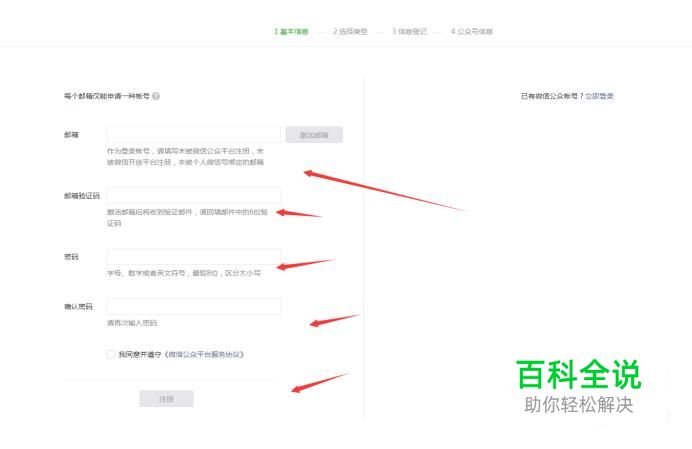Viewport: 692px width, 449px height.
Task: Click the text 每个邮箱仅能申请一种帐号
Action: click(107, 96)
